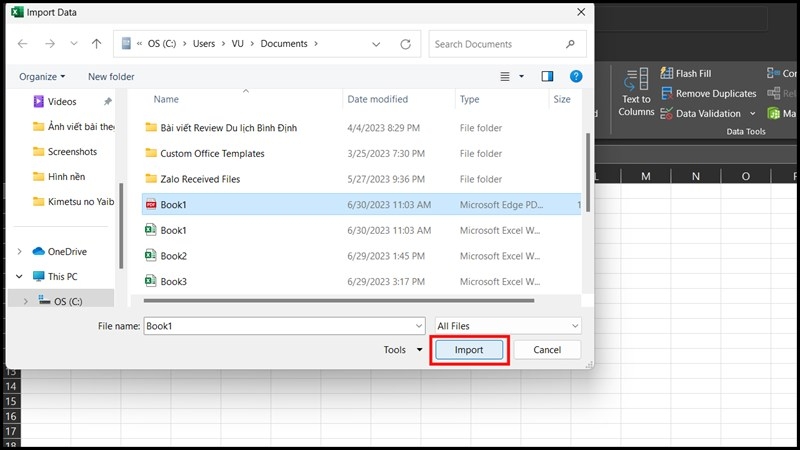The width and height of the screenshot is (800, 450).
Task: Click the Import button
Action: tap(469, 350)
